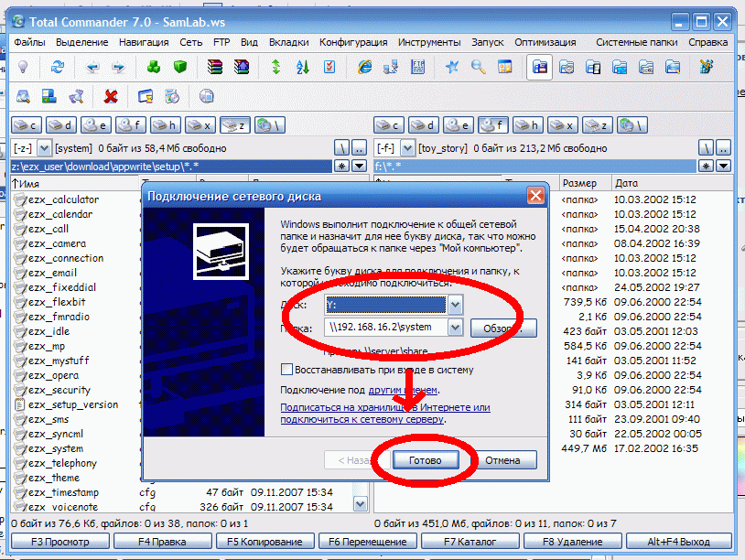
Task: Launch the Internet Explorer toolbar icon
Action: click(x=364, y=68)
